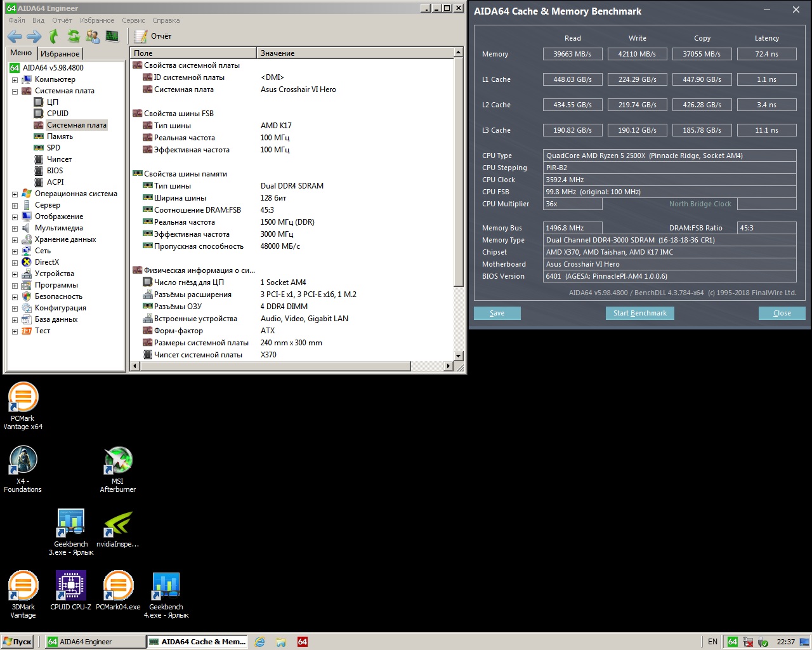Click the AIDA64 Engineer taskbar button
Screen dimensions: 812x650
96,642
